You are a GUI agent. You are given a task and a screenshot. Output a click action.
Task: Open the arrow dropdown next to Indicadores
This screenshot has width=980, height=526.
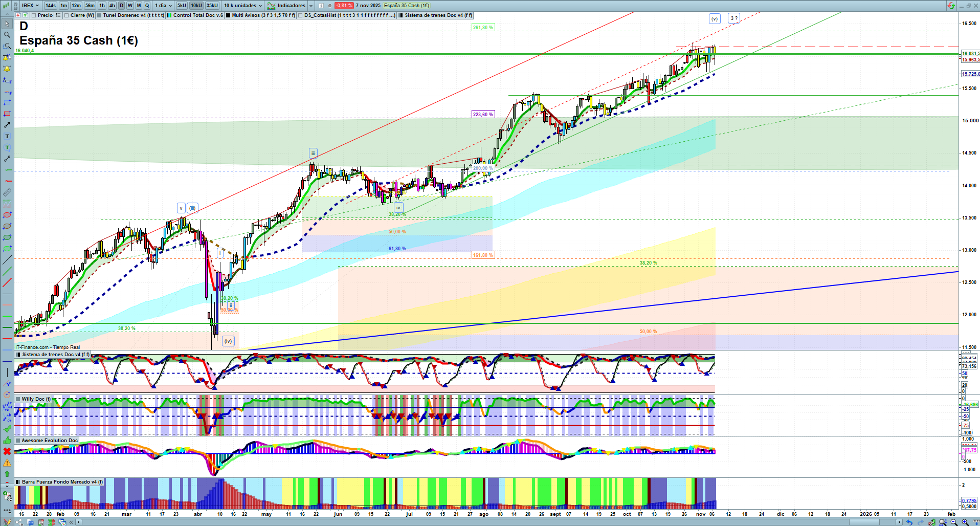click(x=311, y=6)
